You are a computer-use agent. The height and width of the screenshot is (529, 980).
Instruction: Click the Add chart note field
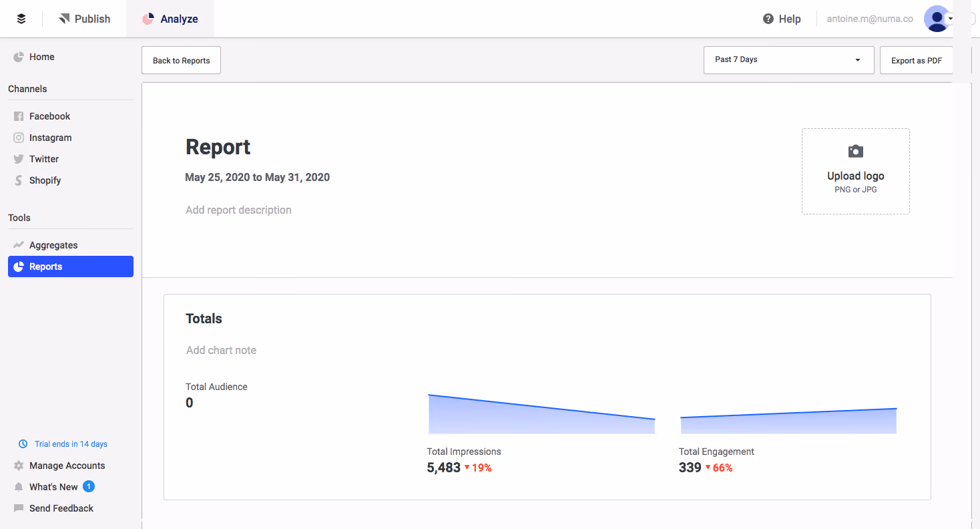tap(221, 350)
